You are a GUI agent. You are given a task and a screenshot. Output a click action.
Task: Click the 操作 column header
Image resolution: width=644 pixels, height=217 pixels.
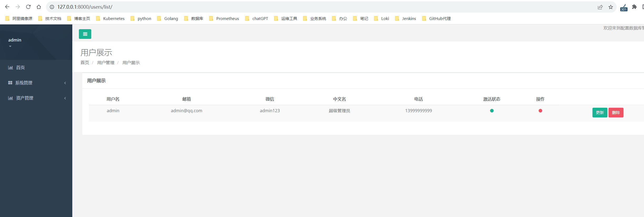[540, 99]
